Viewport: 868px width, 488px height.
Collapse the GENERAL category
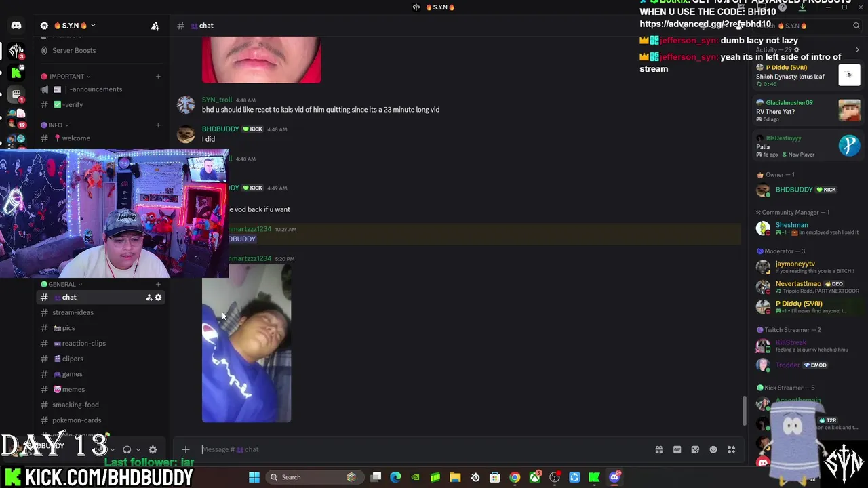62,285
